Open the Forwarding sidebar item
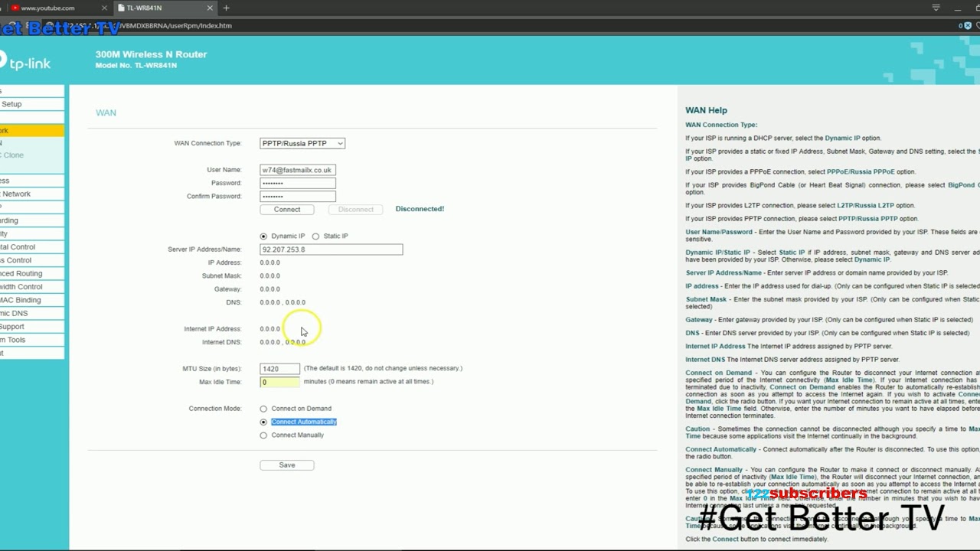 31,220
